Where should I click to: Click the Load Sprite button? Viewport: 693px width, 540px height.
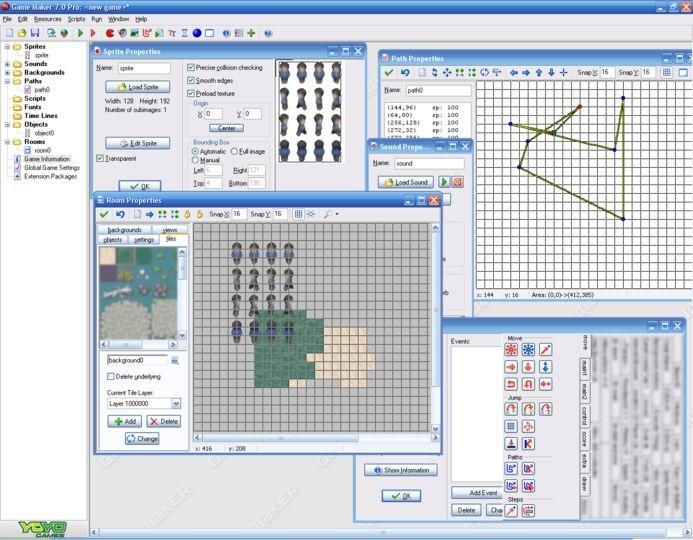138,87
